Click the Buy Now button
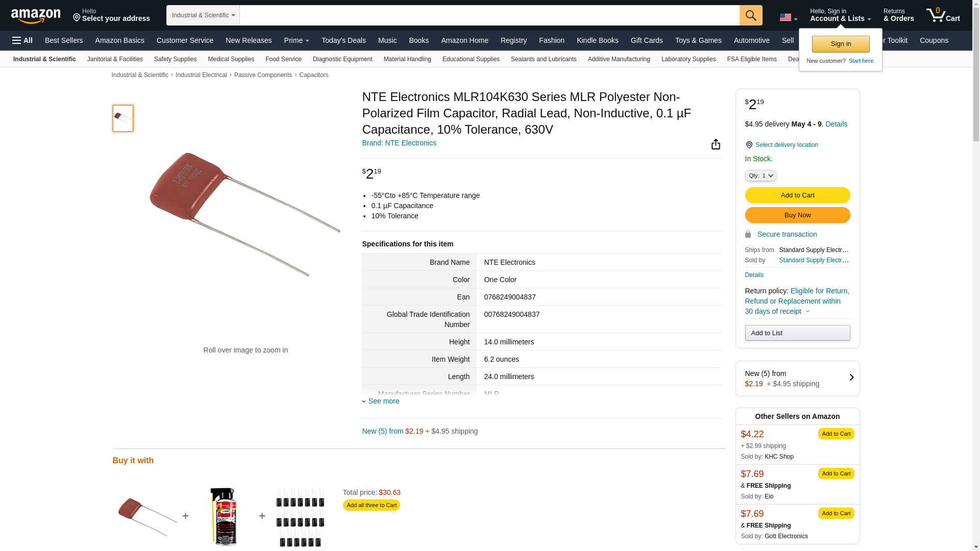The image size is (980, 551). point(797,215)
